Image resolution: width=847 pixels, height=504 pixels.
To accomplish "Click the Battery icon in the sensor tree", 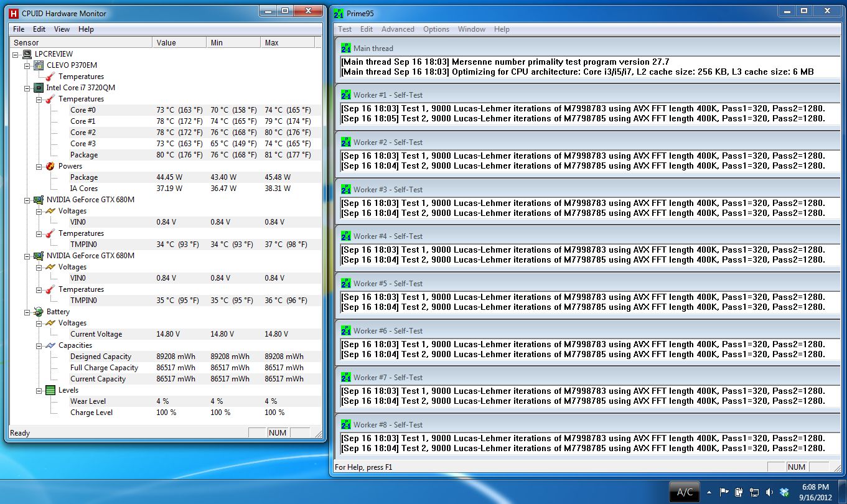I will (x=39, y=312).
